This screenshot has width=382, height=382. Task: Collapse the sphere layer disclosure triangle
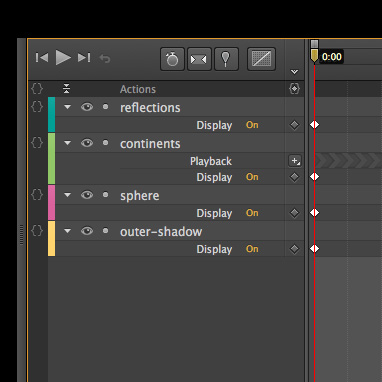68,195
